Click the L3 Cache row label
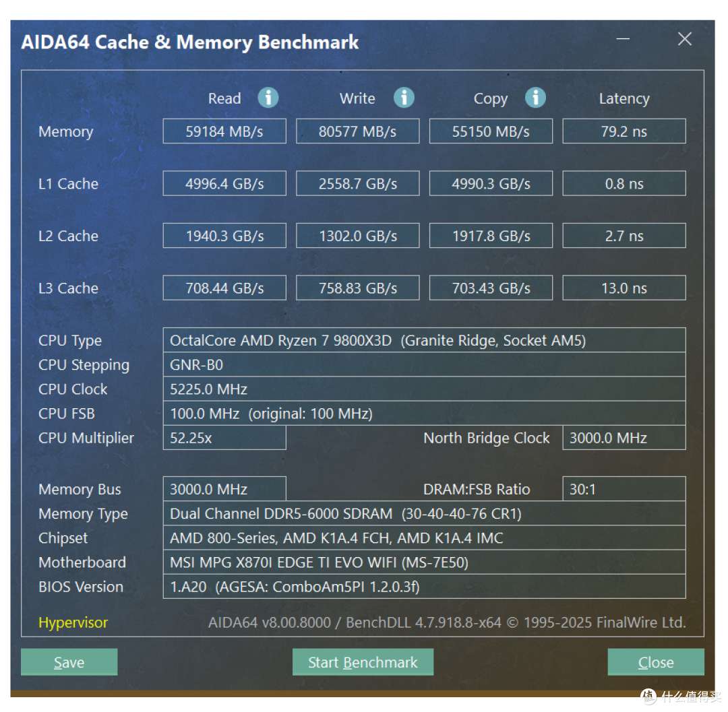Image resolution: width=728 pixels, height=712 pixels. [x=68, y=288]
